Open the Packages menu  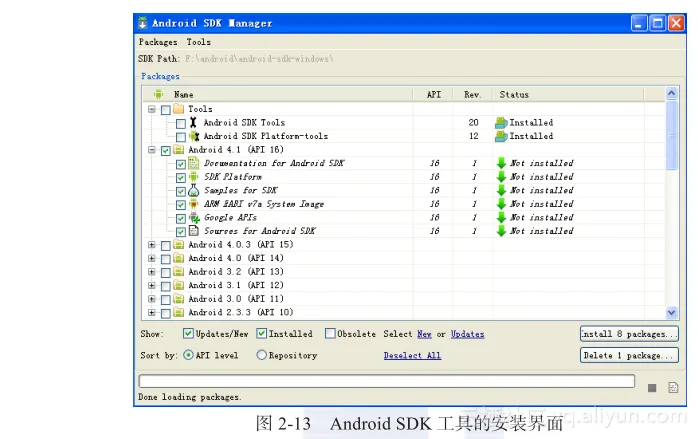tap(158, 42)
